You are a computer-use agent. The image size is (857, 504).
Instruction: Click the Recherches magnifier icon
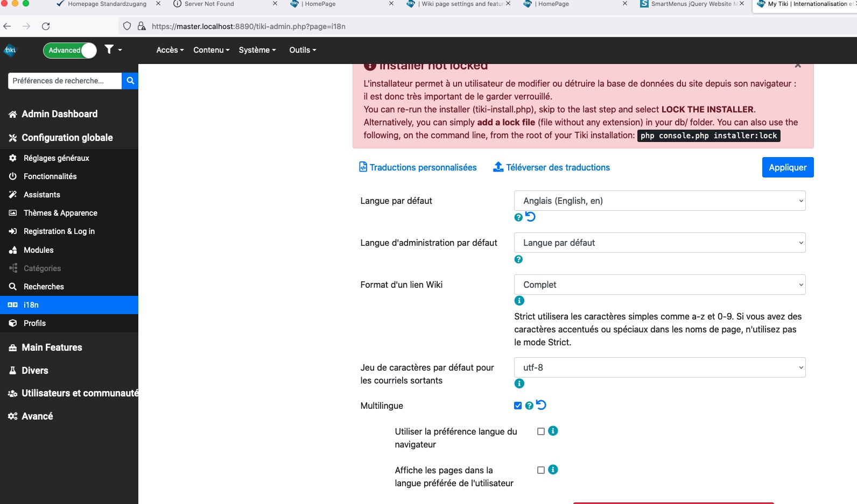[x=13, y=287]
